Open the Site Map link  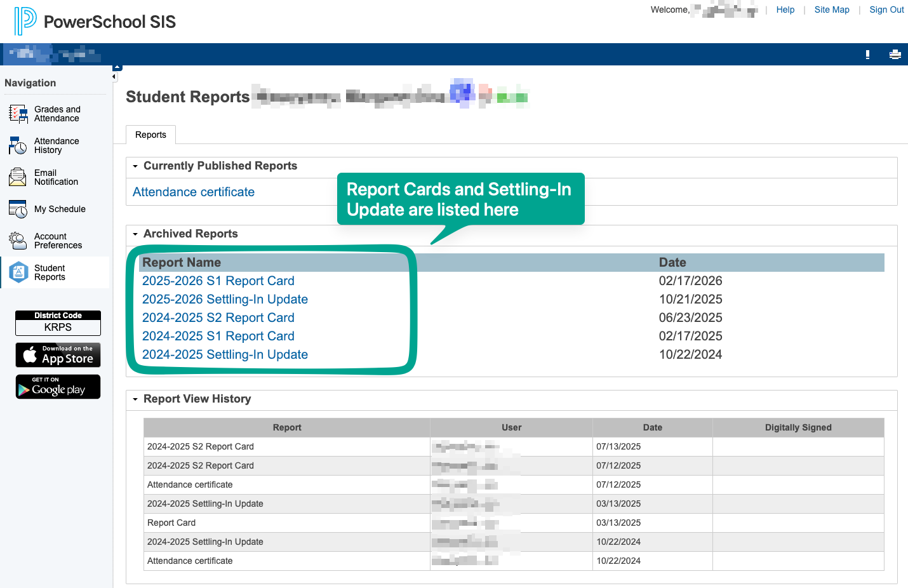pos(831,10)
